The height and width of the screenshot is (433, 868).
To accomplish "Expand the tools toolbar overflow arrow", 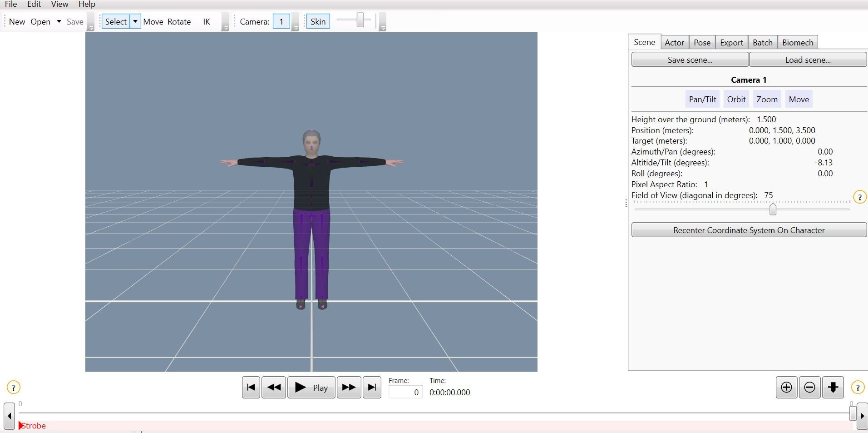I will click(225, 22).
